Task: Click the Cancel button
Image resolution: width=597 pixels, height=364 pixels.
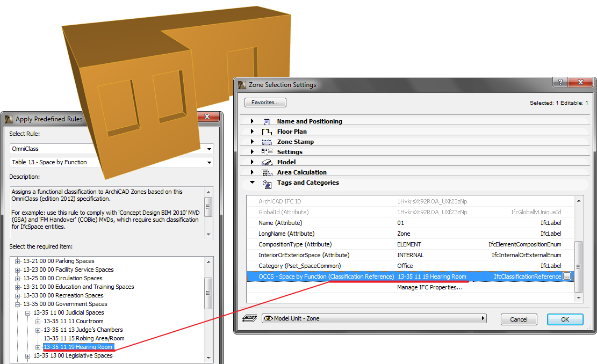Action: click(x=519, y=319)
